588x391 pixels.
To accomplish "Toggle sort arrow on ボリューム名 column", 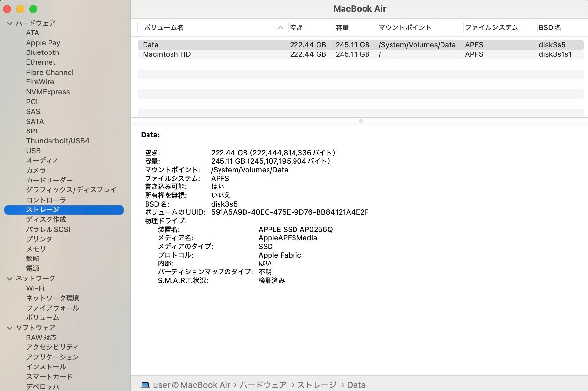I will point(280,28).
